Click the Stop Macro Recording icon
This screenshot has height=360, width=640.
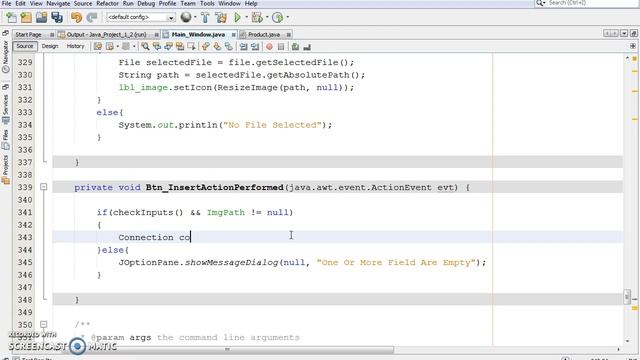[281, 47]
